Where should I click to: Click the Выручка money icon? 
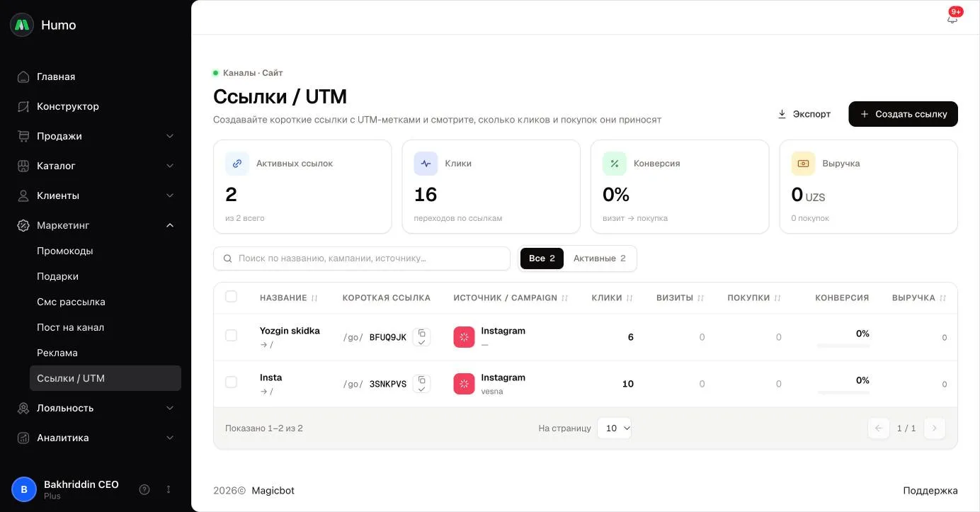click(x=803, y=164)
